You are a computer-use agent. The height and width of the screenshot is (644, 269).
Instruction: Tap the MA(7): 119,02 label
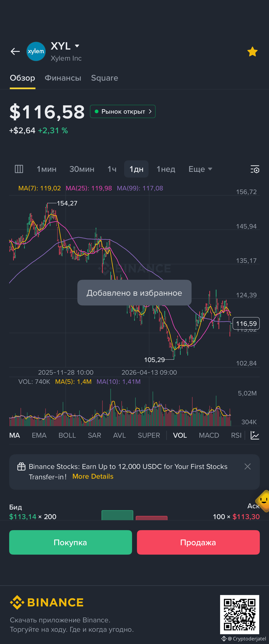click(x=40, y=188)
